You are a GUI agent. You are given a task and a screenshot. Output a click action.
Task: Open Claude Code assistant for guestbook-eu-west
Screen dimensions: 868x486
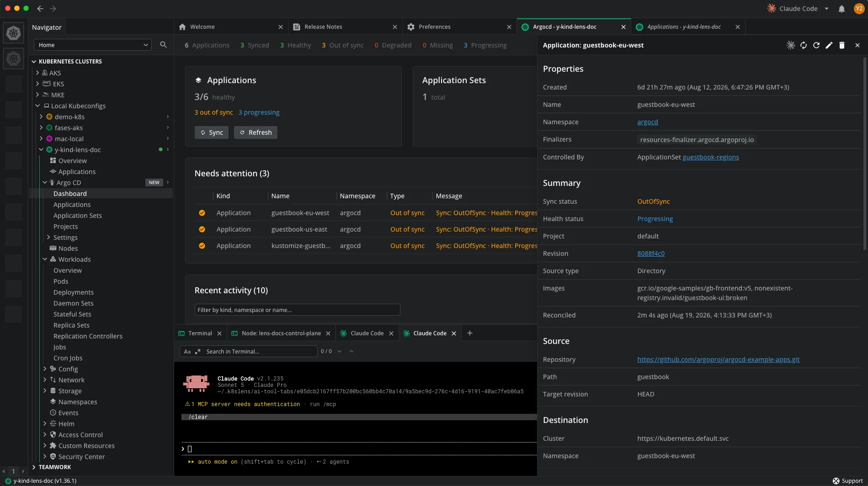pos(790,45)
